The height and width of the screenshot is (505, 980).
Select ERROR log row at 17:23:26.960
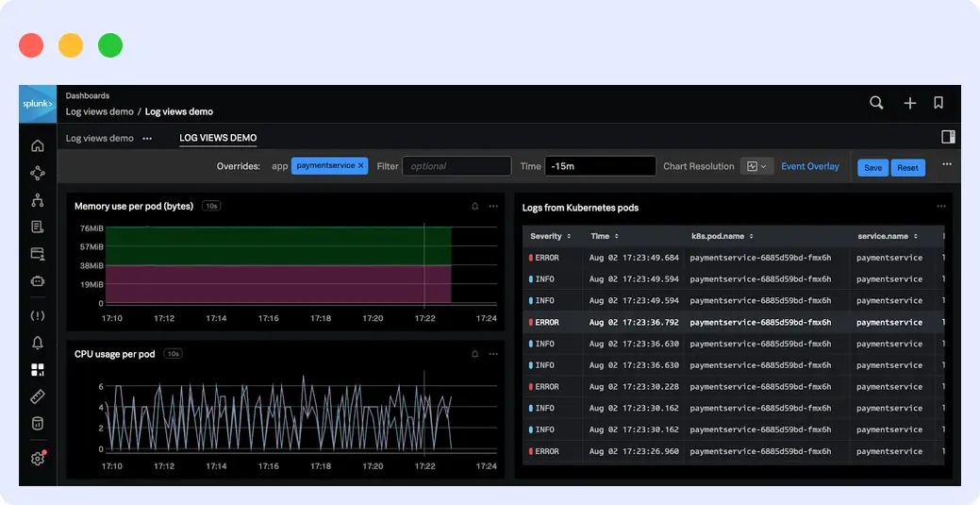click(x=733, y=451)
